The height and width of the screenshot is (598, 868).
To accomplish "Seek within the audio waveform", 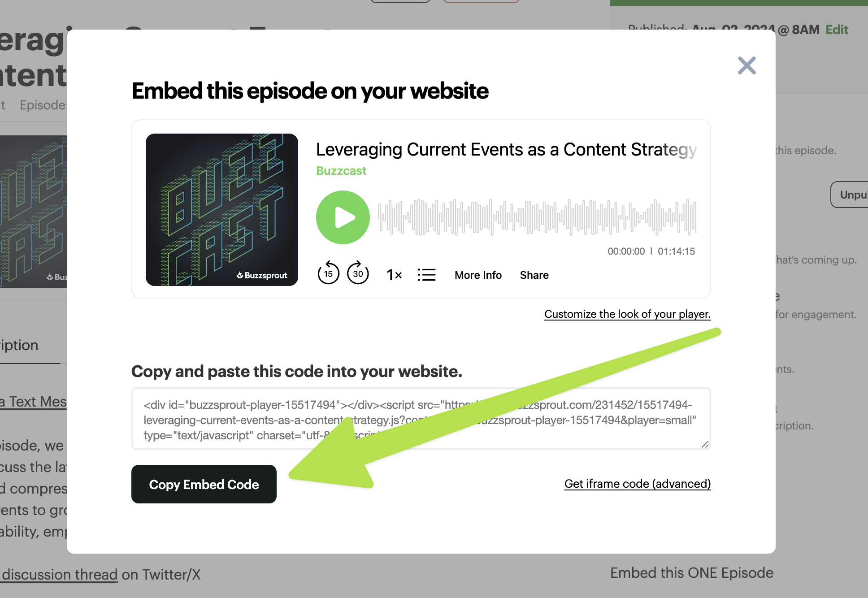I will pos(537,217).
